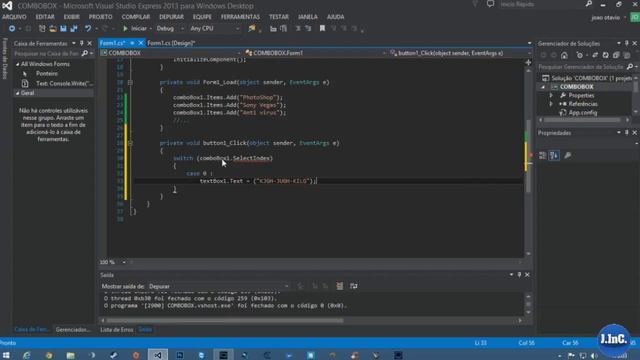This screenshot has height=360, width=640.
Task: Open the TESTAR menu
Action: (279, 17)
